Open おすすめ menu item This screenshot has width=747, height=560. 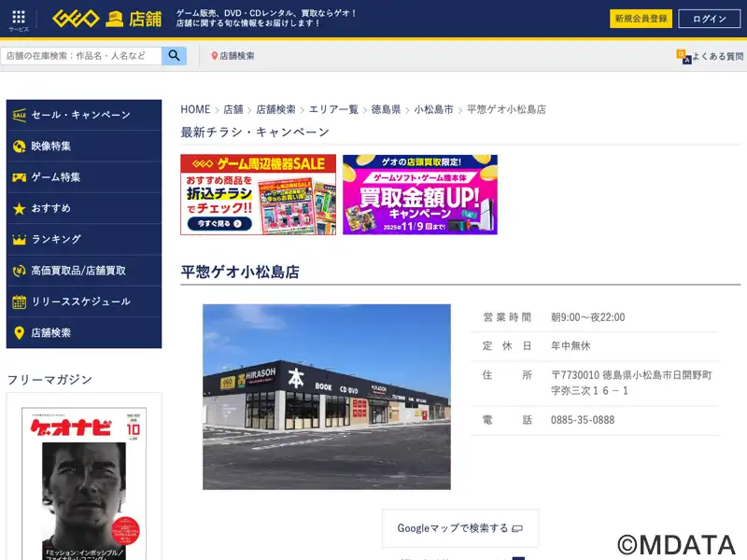pyautogui.click(x=84, y=208)
